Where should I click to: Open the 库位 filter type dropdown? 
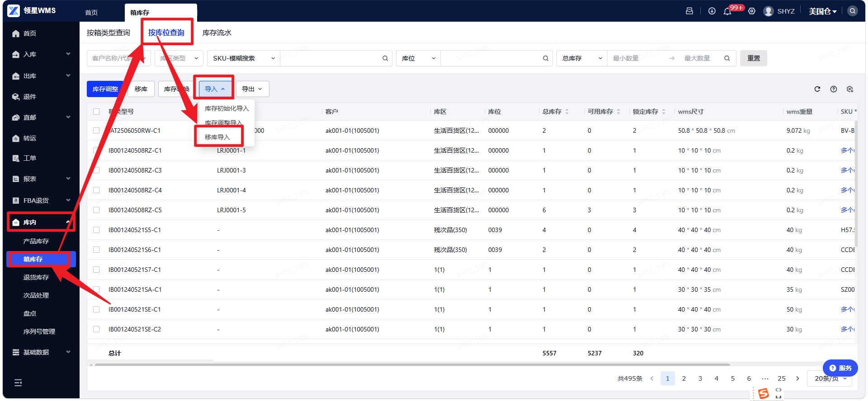tap(418, 58)
